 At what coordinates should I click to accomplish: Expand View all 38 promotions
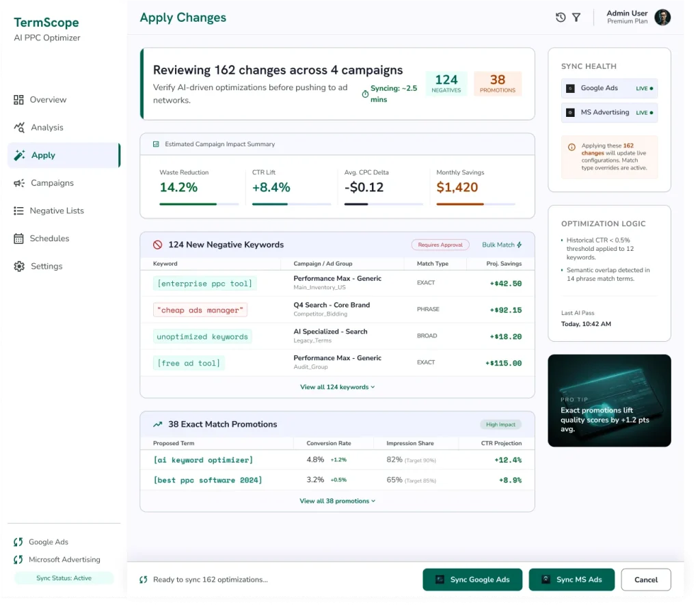pos(337,501)
